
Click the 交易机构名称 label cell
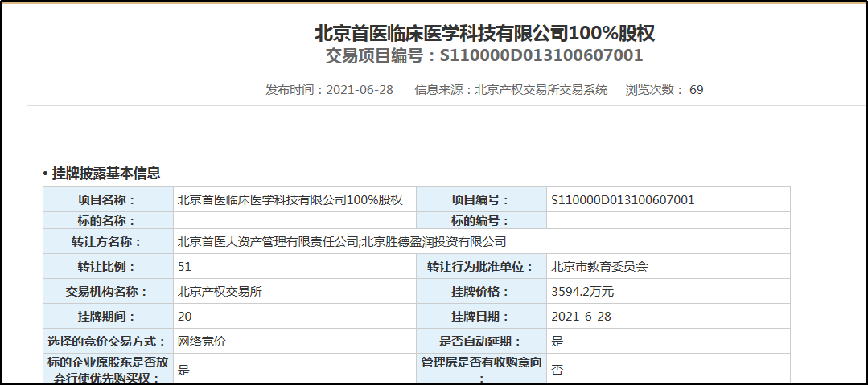coord(107,292)
